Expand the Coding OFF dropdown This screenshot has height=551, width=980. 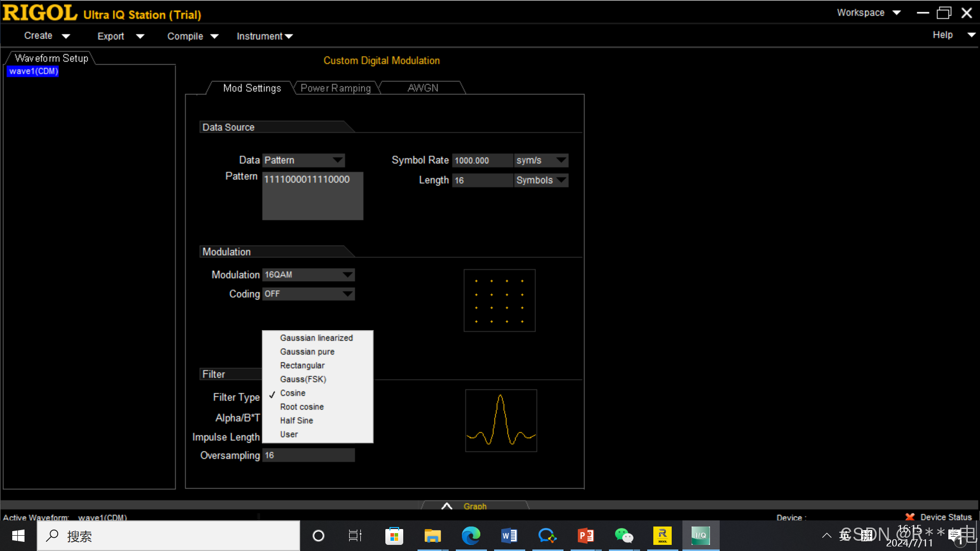308,294
